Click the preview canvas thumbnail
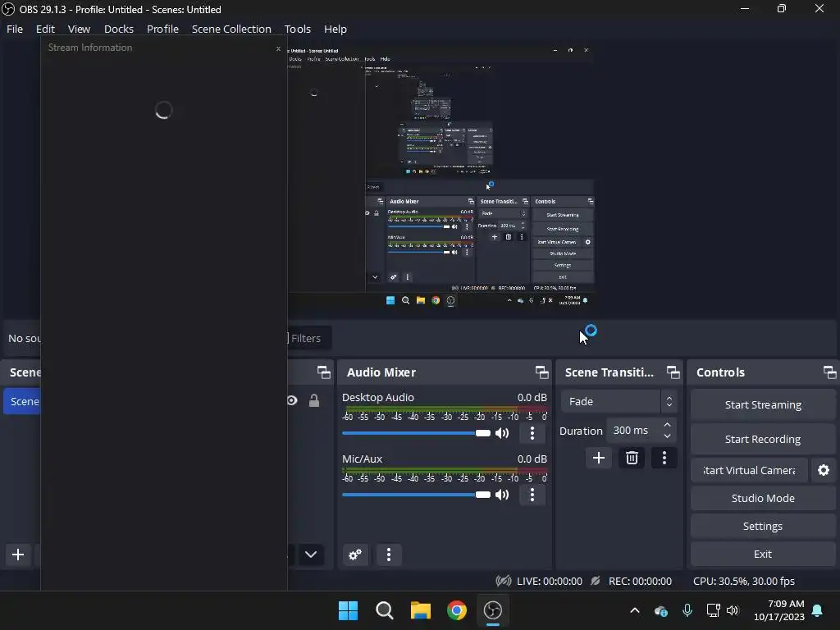This screenshot has height=630, width=840. click(x=441, y=177)
